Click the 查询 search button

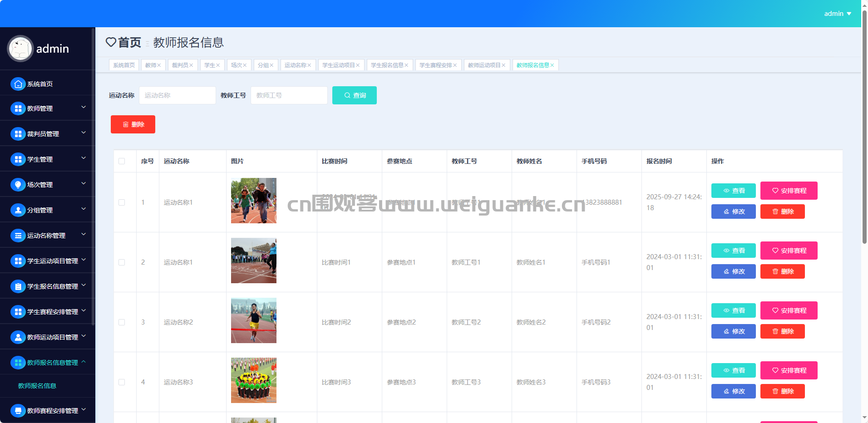(355, 95)
